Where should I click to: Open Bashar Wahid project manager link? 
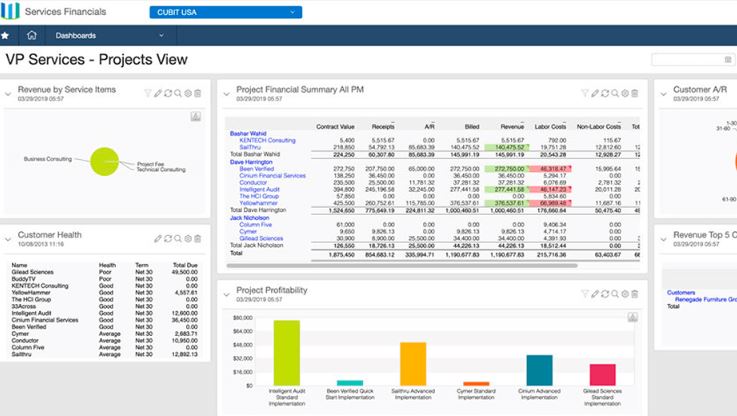point(248,133)
